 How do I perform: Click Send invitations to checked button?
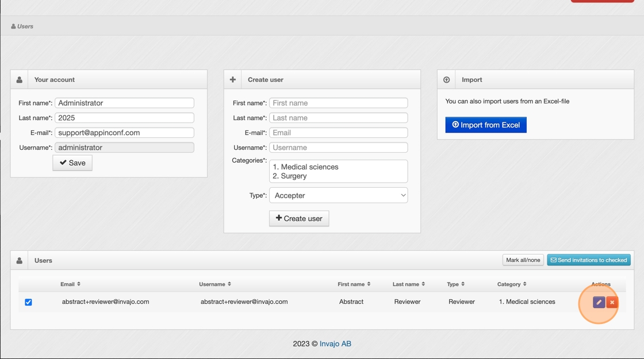pos(588,260)
